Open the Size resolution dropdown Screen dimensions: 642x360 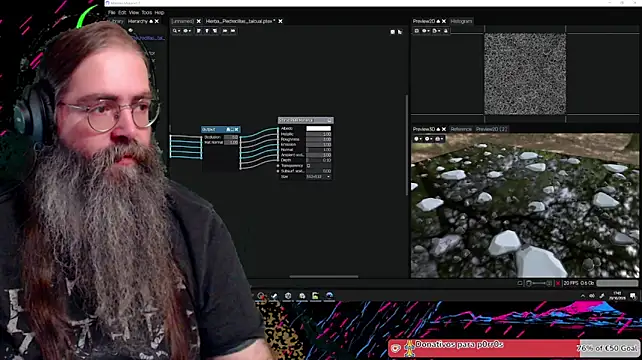pyautogui.click(x=319, y=177)
